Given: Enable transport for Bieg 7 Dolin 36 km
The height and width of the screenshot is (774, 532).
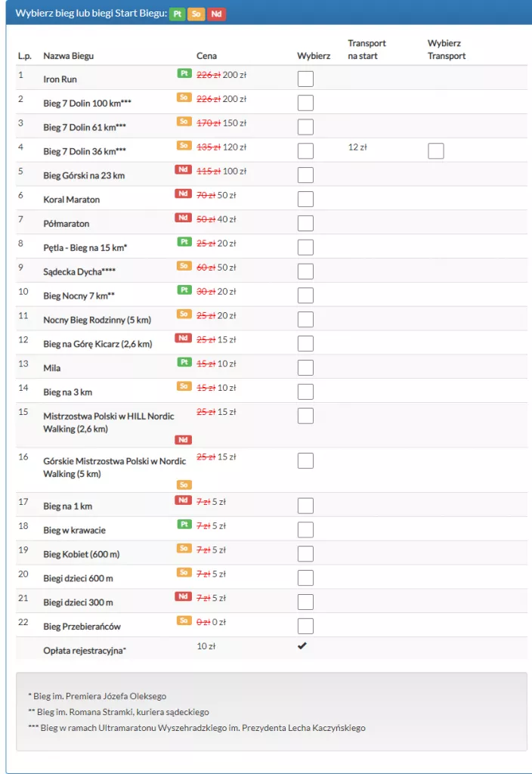Looking at the screenshot, I should [435, 151].
